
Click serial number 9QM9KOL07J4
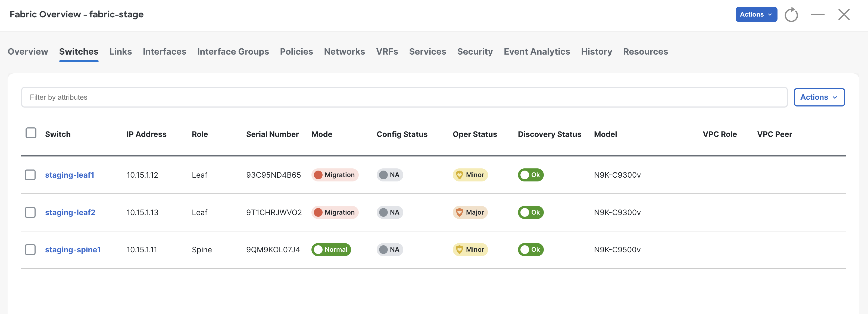pos(273,250)
